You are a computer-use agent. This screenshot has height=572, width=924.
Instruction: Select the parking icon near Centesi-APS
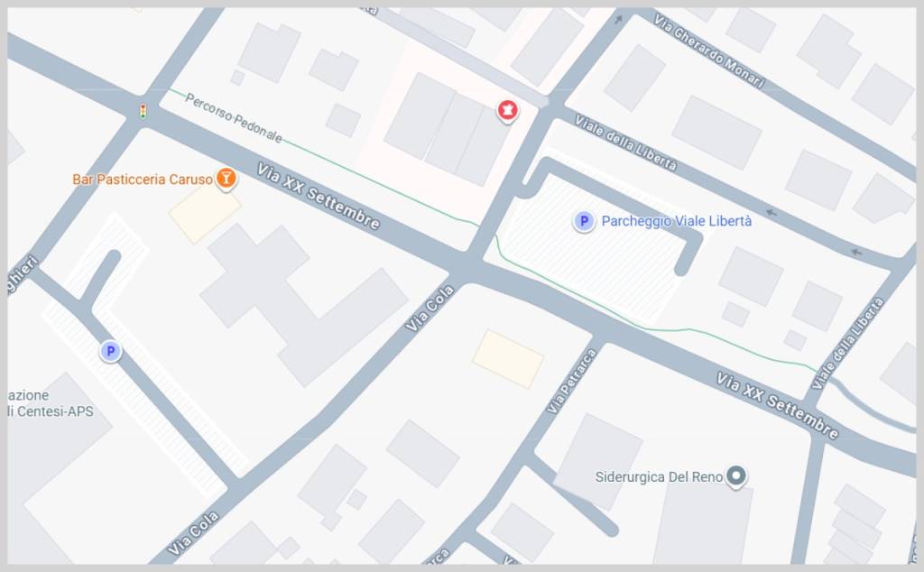110,352
